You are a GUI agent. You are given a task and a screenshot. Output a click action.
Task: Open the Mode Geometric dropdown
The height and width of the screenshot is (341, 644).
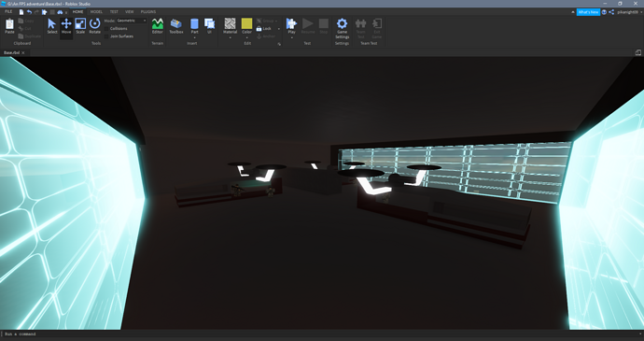tap(132, 21)
